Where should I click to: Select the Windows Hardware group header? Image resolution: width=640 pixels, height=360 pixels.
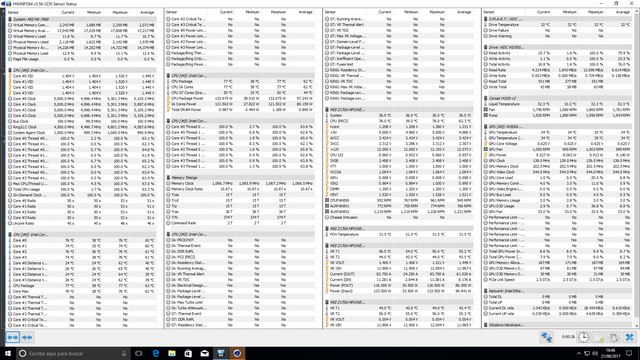pos(558,325)
